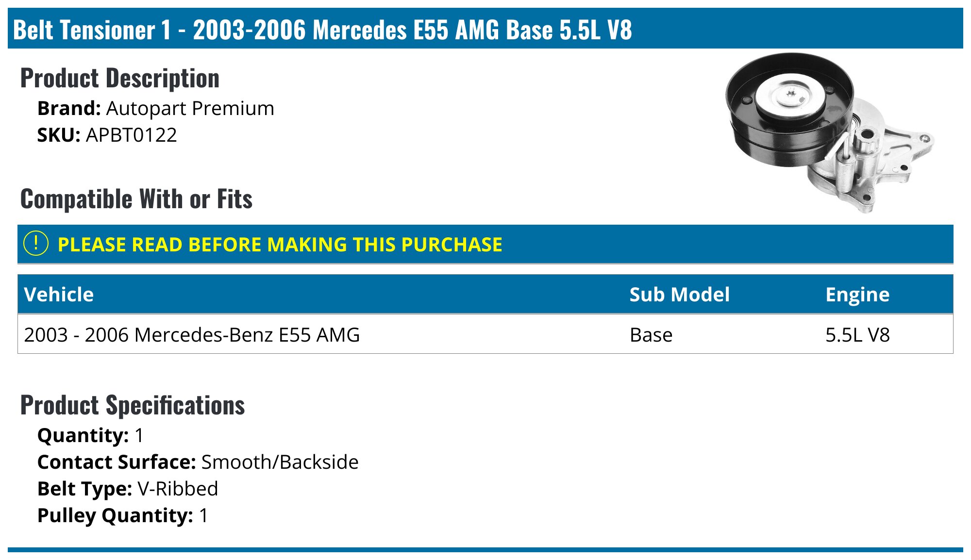Click the Belt Tensioner title bar
This screenshot has width=971, height=560.
(485, 29)
